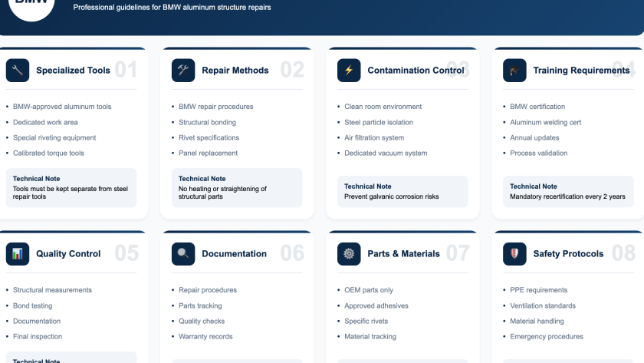This screenshot has height=363, width=644.
Task: Select the 'Structural bonding' list item
Action: tap(207, 122)
